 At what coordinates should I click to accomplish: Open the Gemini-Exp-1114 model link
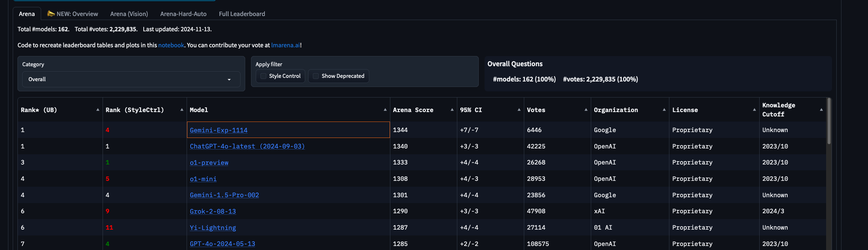[x=219, y=130]
